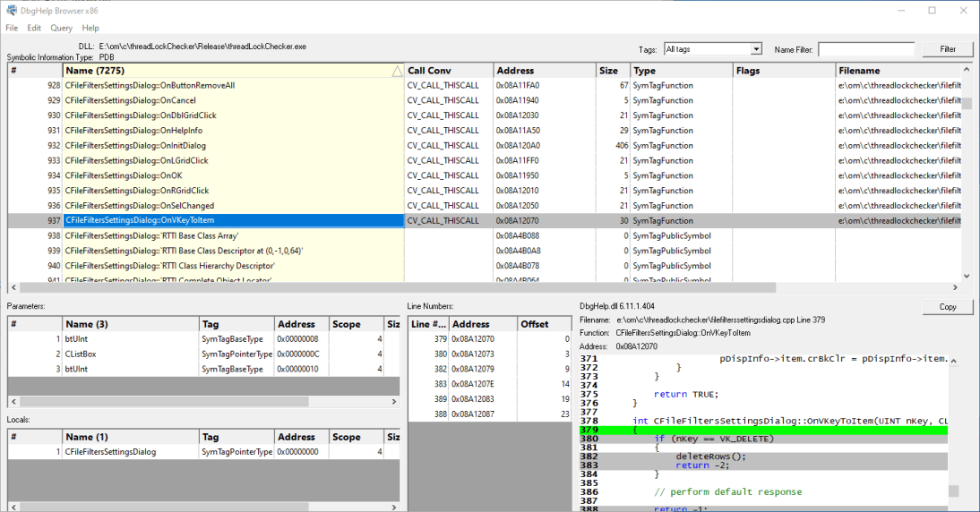Select line number 389 row at 0x08A12083
This screenshot has height=512, width=980.
489,399
